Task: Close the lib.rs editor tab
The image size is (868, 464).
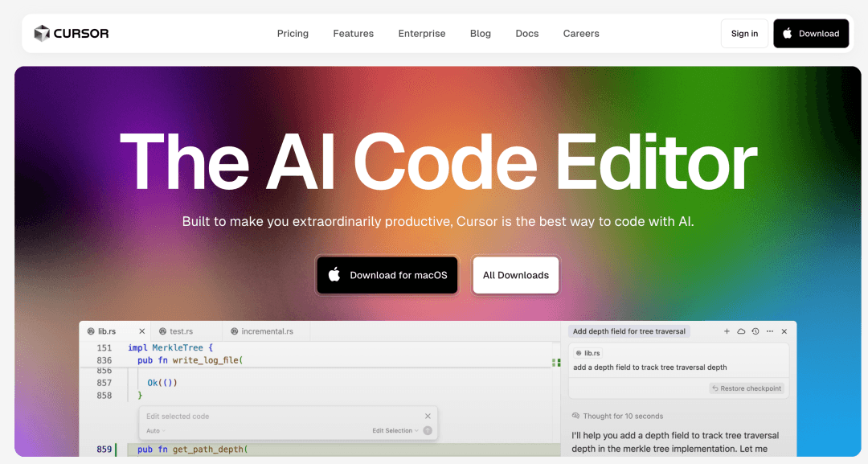Action: coord(142,331)
